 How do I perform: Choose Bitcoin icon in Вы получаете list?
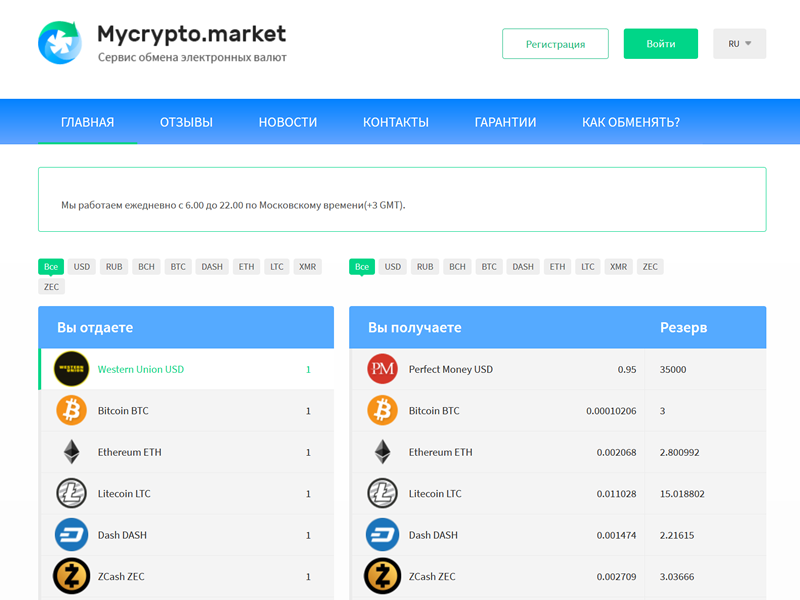click(x=383, y=410)
